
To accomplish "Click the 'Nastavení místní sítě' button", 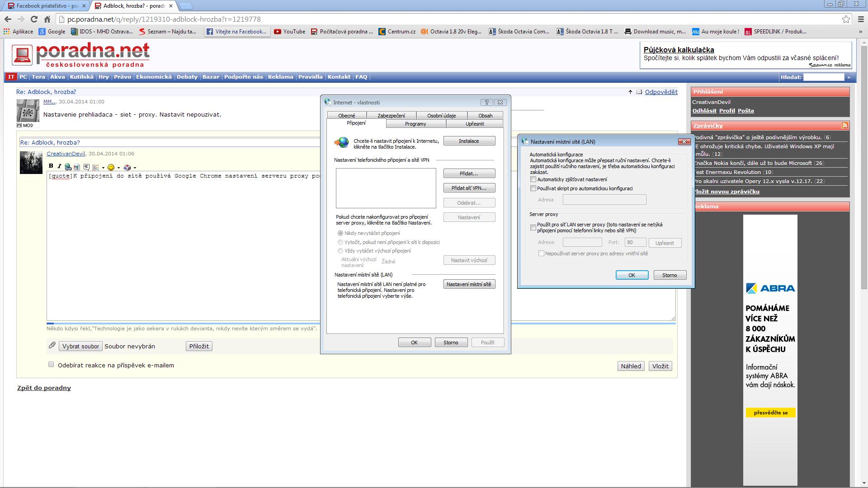I will [469, 284].
